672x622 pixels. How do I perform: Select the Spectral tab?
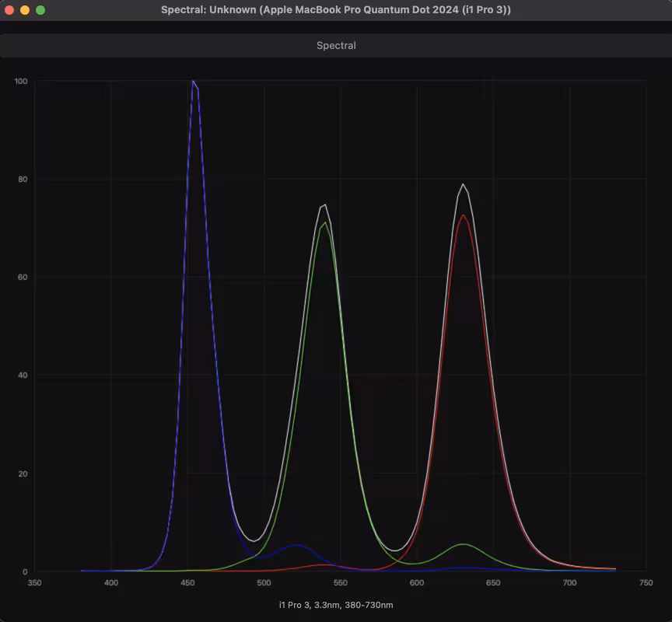click(x=336, y=45)
